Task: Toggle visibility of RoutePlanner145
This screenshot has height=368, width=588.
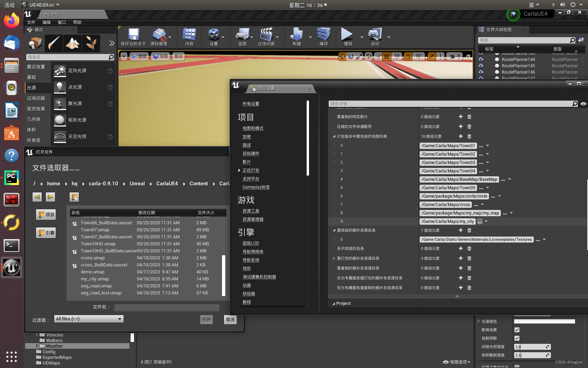Action: pyautogui.click(x=481, y=66)
